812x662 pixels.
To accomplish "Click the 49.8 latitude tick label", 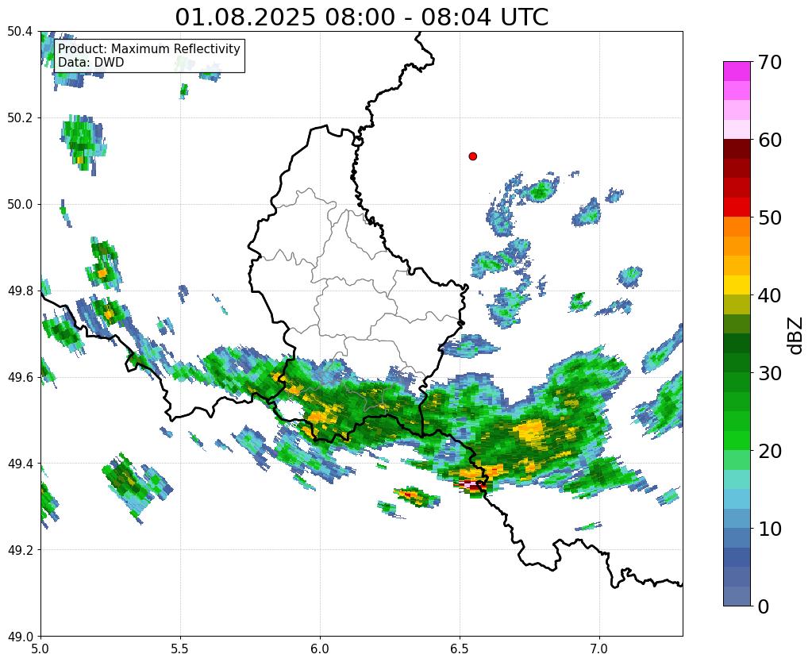I will [x=20, y=291].
